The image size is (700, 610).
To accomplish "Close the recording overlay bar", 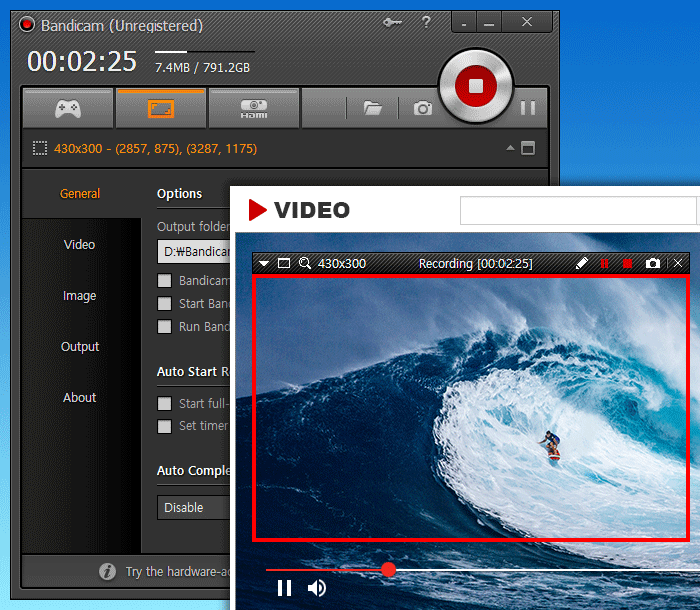I will coord(678,263).
